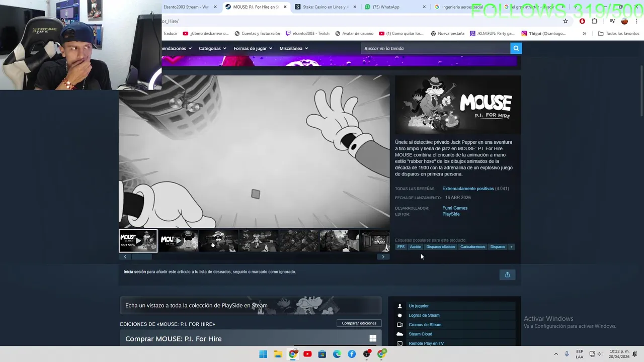Open Logros de Steam link
This screenshot has width=644, height=362.
tap(424, 315)
